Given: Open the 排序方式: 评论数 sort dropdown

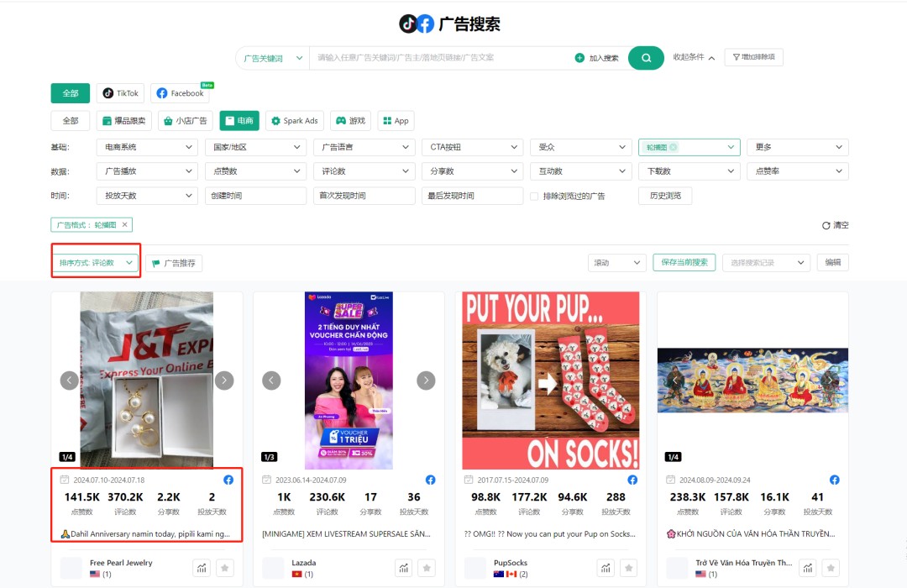Looking at the screenshot, I should point(96,263).
